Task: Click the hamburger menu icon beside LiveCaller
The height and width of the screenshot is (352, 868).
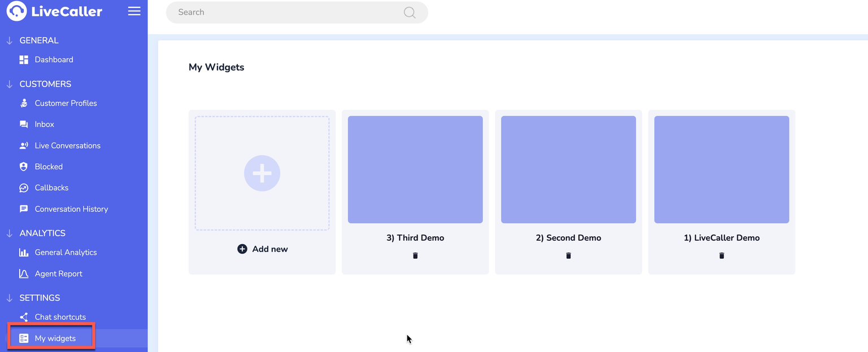Action: coord(134,11)
